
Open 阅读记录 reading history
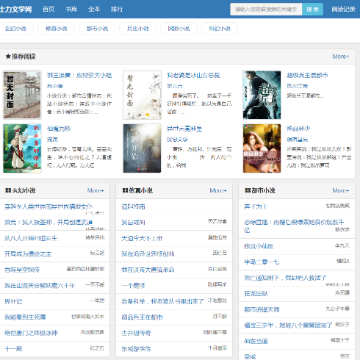coord(343,9)
